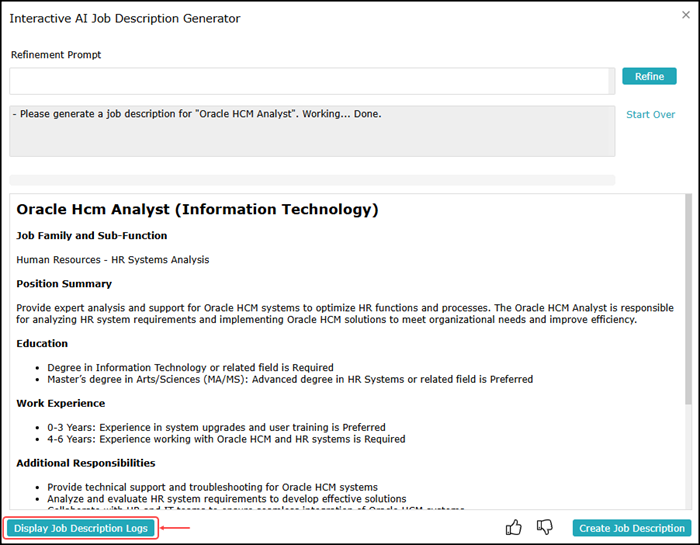Image resolution: width=700 pixels, height=545 pixels.
Task: Click Provide technical support and troubleshooting bullet
Action: point(212,487)
